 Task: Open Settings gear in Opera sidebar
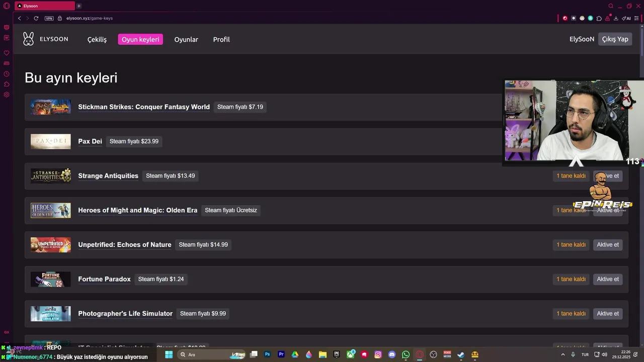[x=7, y=95]
